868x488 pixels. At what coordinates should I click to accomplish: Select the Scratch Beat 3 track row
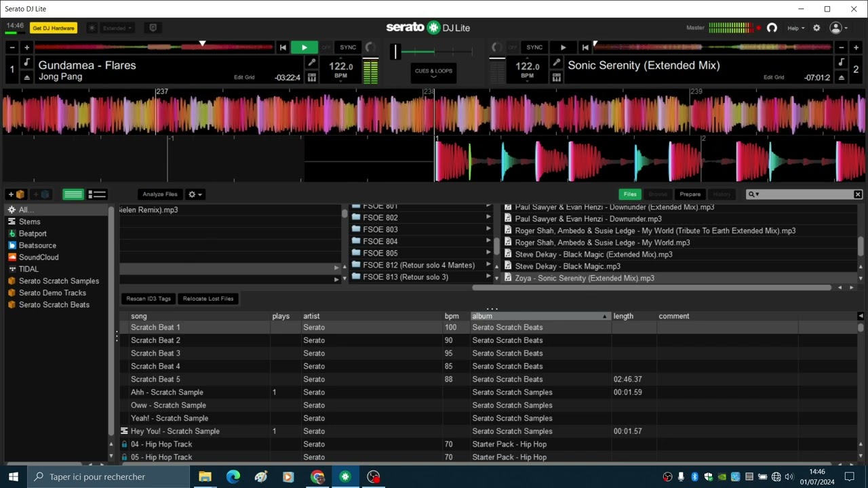pos(488,353)
